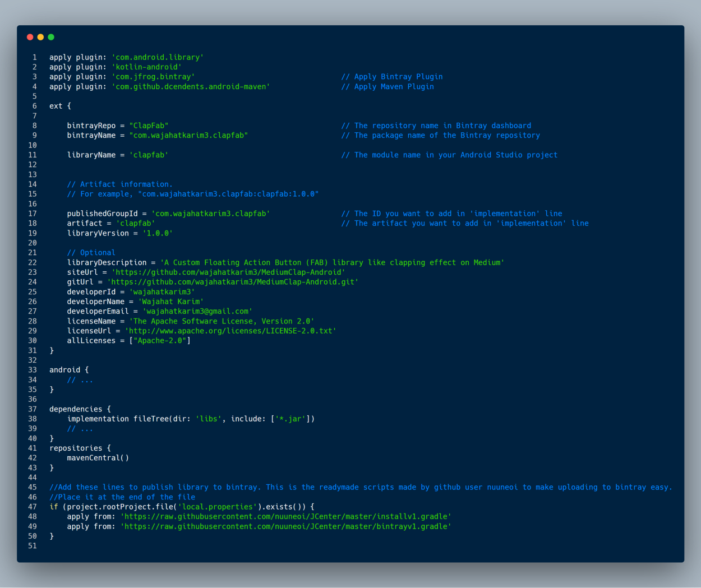This screenshot has height=588, width=701.
Task: Click the '//Place it at the end' comment
Action: pos(122,497)
